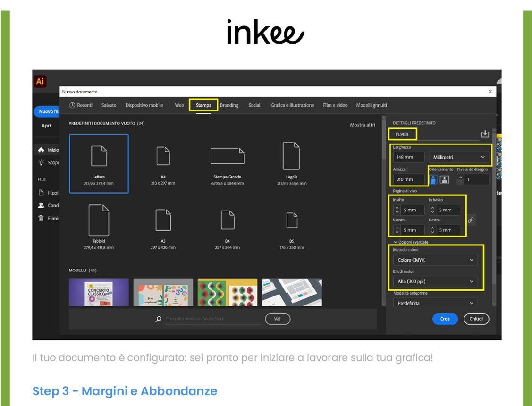
Task: Click the save preset icon beside FLYER
Action: tap(485, 134)
